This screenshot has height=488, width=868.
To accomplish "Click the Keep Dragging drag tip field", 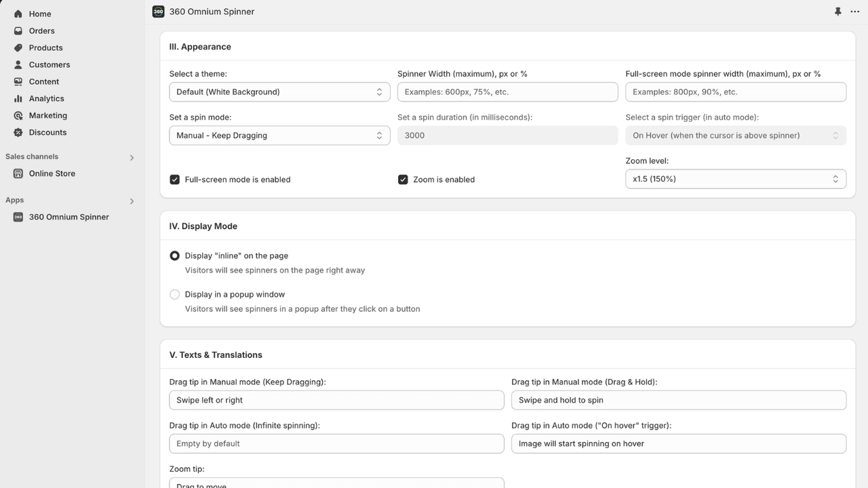I will (336, 400).
